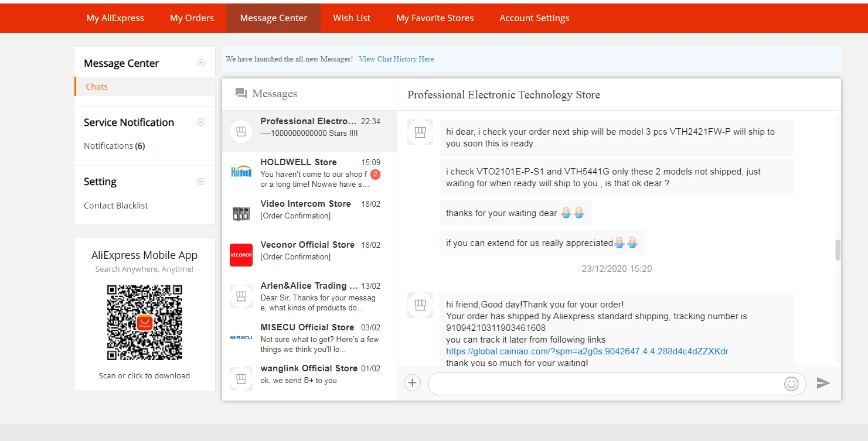The image size is (868, 441).
Task: Focus the message input field
Action: tap(607, 384)
